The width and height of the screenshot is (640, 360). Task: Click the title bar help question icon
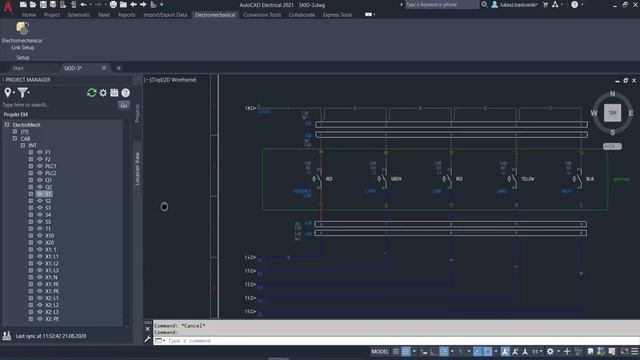(x=574, y=4)
